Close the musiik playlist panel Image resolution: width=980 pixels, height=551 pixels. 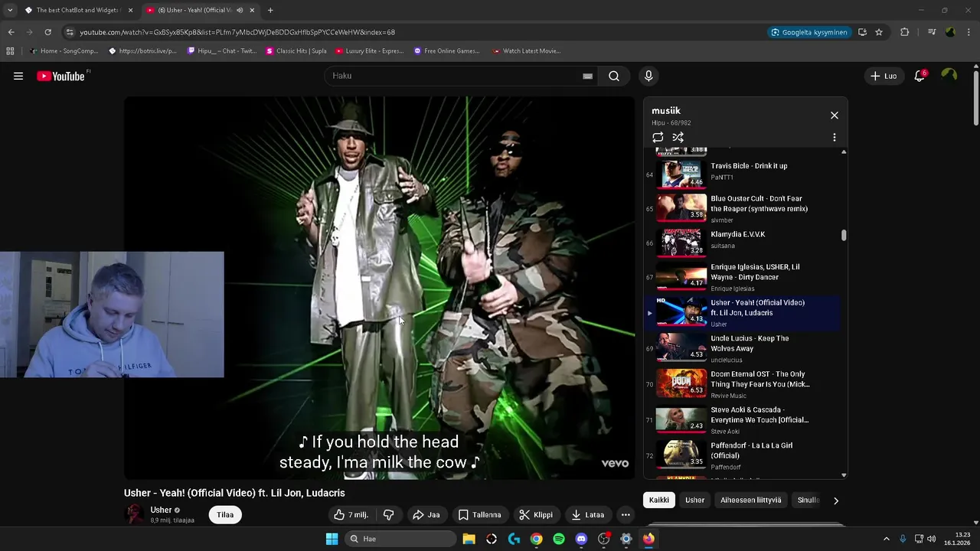click(x=835, y=116)
